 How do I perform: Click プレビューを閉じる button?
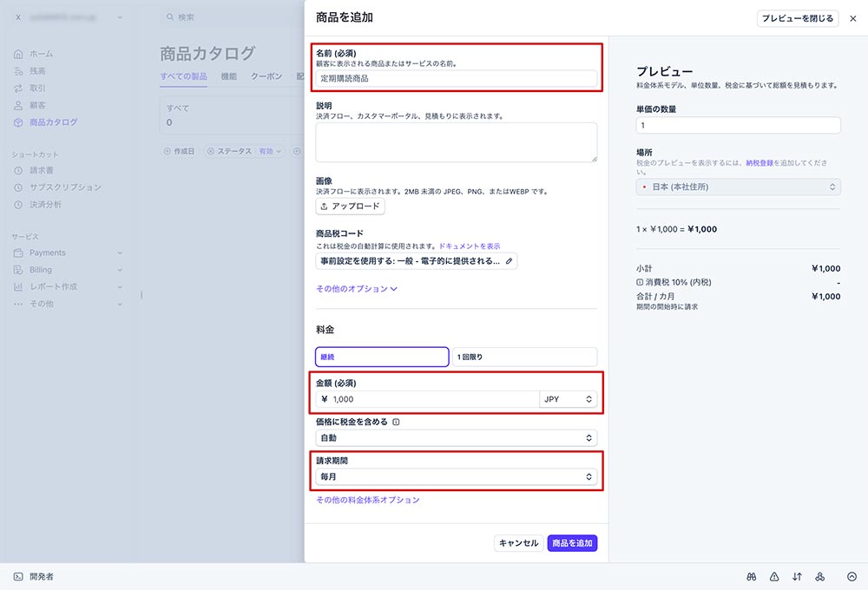(x=798, y=18)
